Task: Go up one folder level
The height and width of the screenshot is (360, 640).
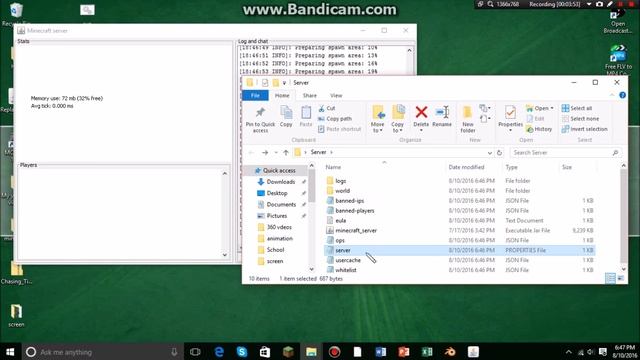Action: 286,153
